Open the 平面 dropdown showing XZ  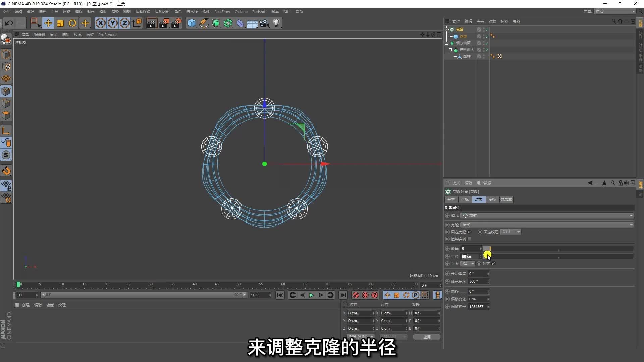(467, 264)
